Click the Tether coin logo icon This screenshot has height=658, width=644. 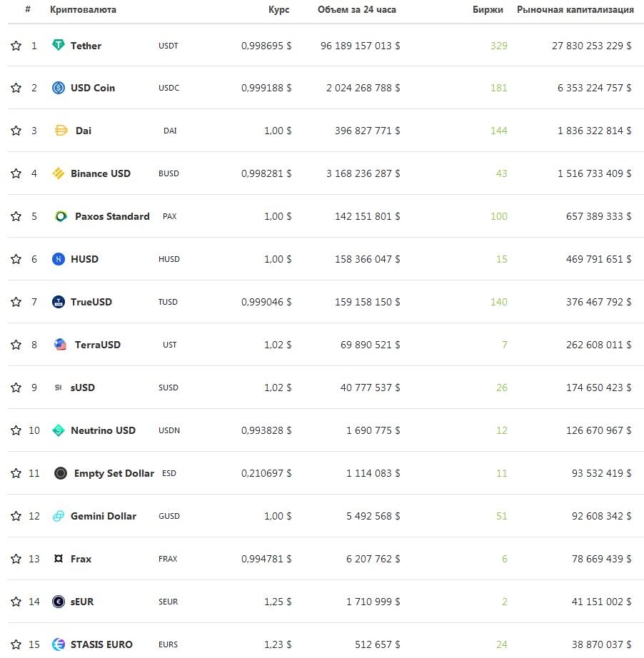click(59, 45)
